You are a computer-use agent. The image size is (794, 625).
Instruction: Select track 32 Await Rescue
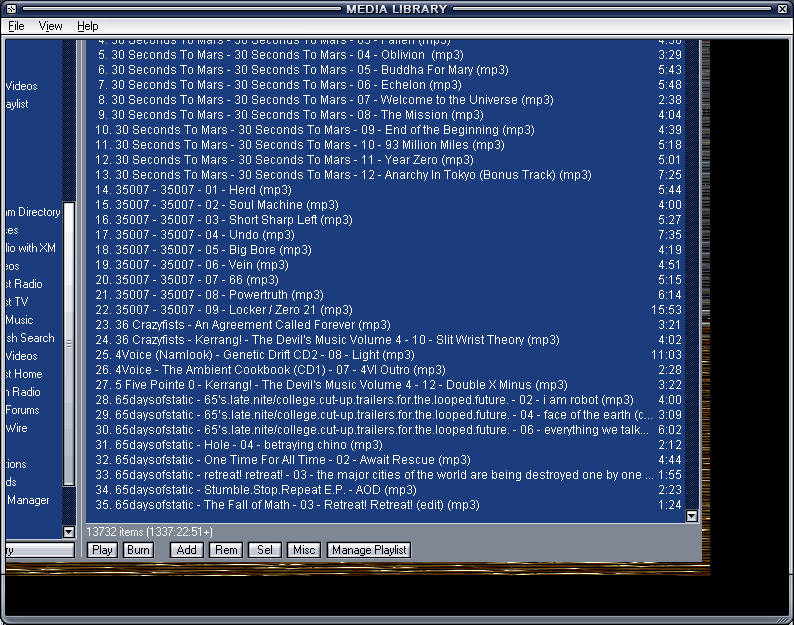tap(386, 460)
